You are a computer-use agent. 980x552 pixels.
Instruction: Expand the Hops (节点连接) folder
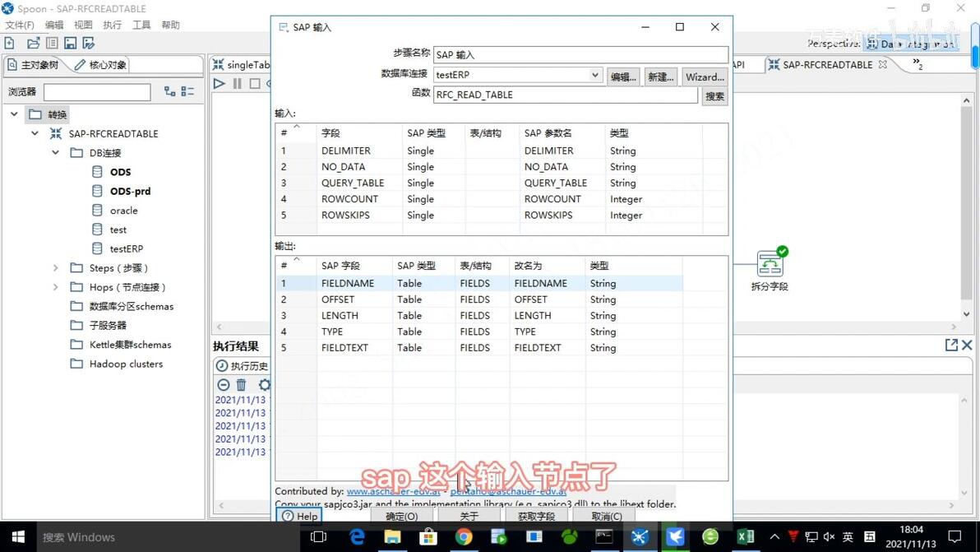click(x=56, y=287)
